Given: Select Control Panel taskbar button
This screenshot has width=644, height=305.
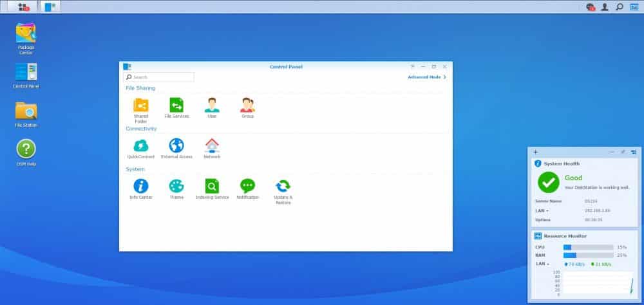Looking at the screenshot, I should pyautogui.click(x=50, y=7).
